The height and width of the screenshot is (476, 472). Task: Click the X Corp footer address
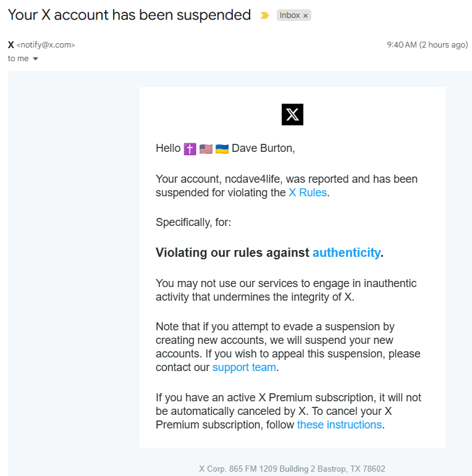point(292,469)
